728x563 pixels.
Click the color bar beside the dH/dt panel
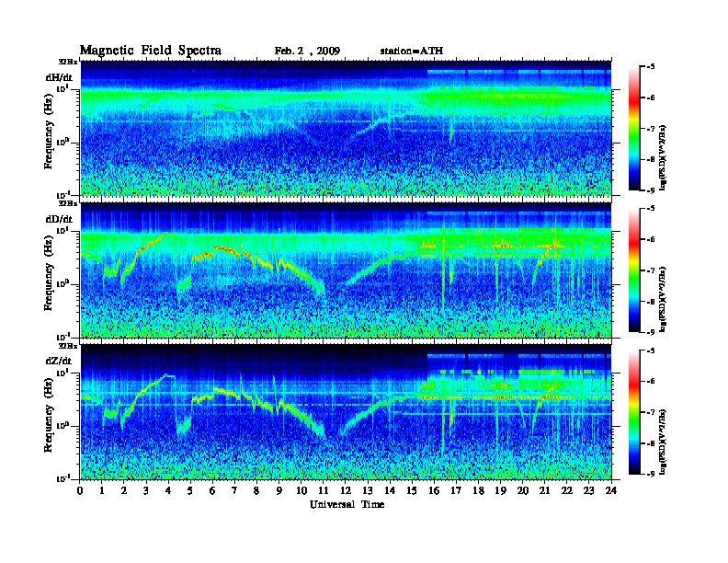[x=633, y=128]
